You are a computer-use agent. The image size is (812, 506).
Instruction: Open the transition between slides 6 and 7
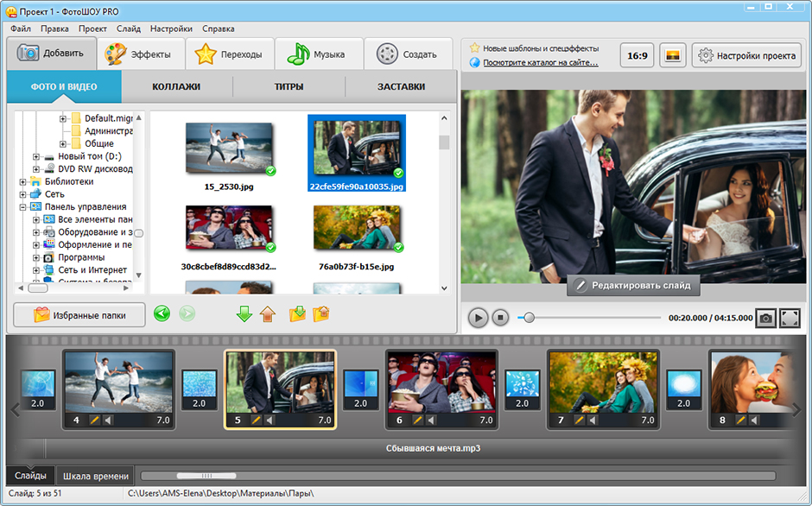pos(523,389)
